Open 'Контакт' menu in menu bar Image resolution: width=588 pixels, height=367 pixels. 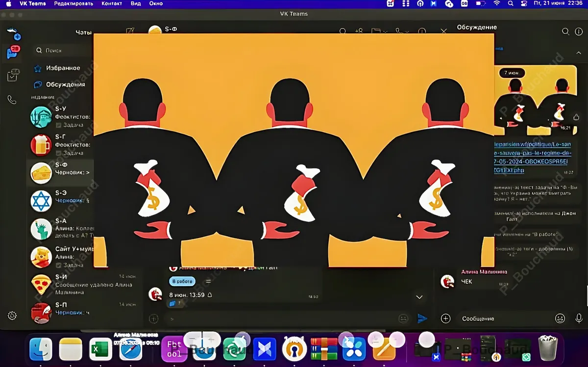112,3
